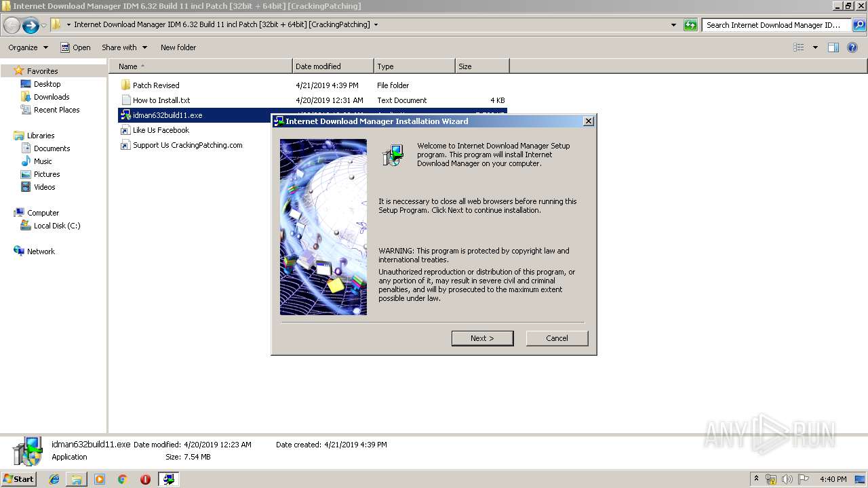
Task: Click the large IDM icon in details pane
Action: point(28,451)
